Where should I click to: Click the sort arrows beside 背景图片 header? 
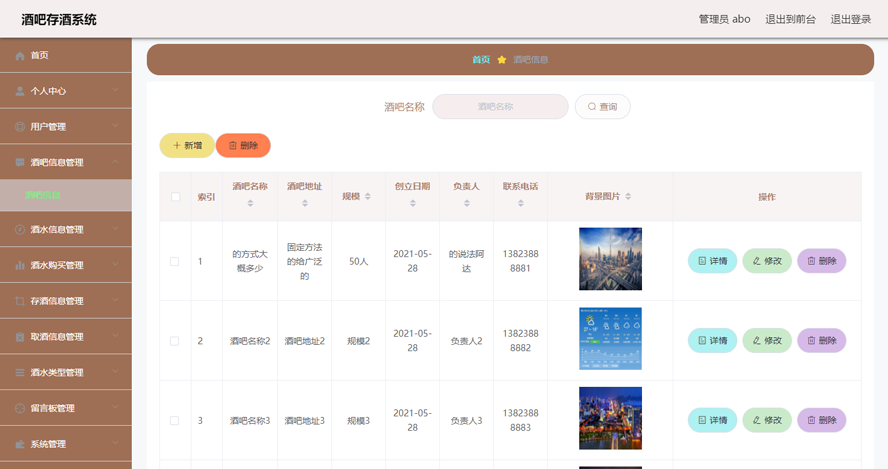coord(628,197)
